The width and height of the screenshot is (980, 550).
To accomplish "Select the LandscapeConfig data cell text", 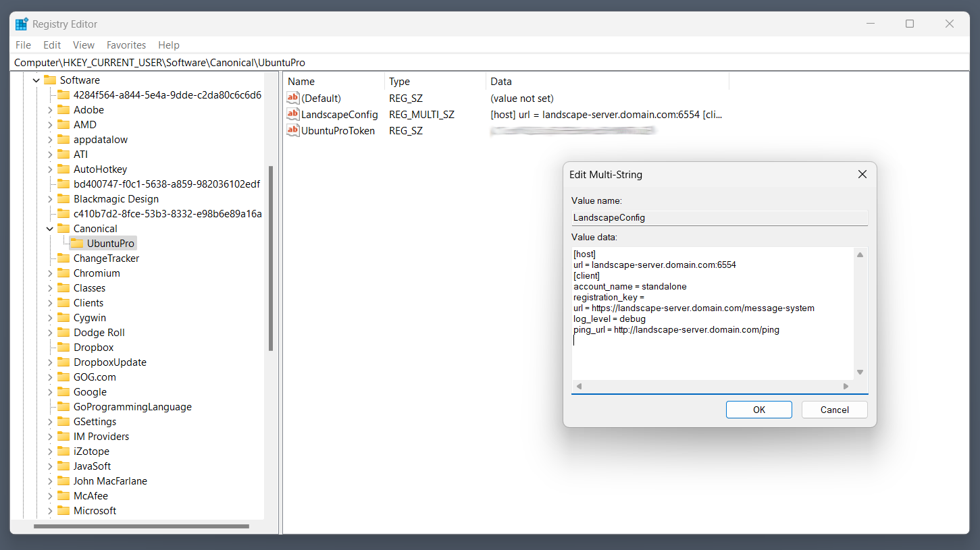I will point(607,115).
